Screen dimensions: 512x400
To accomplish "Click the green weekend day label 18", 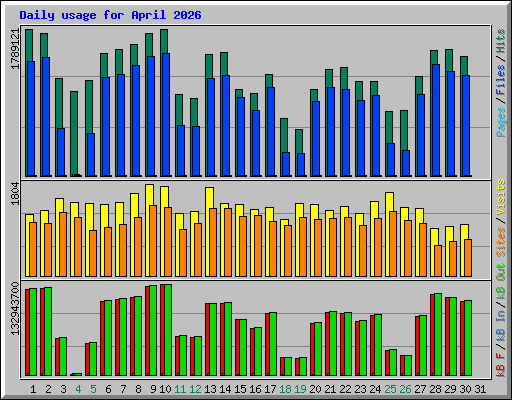I will click(285, 389).
